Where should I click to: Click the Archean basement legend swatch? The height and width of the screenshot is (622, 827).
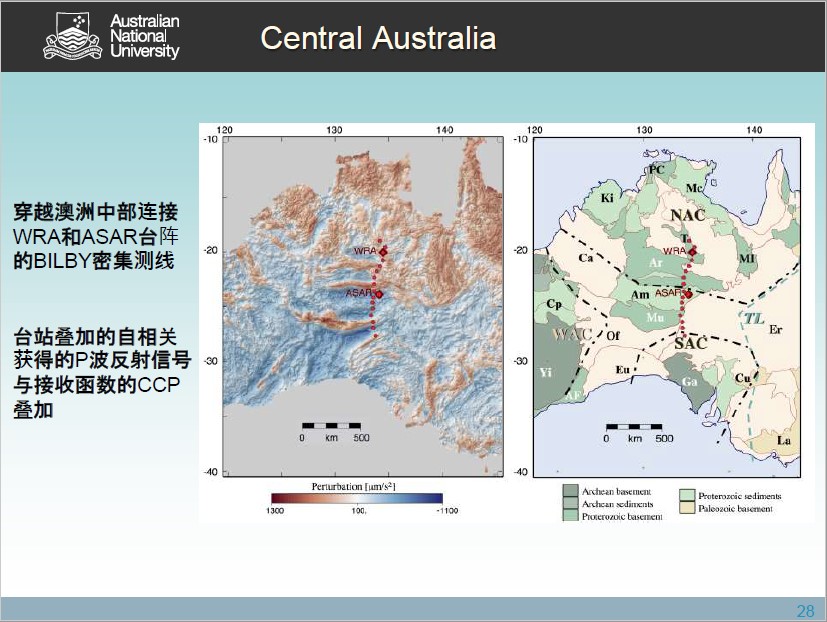pos(570,491)
